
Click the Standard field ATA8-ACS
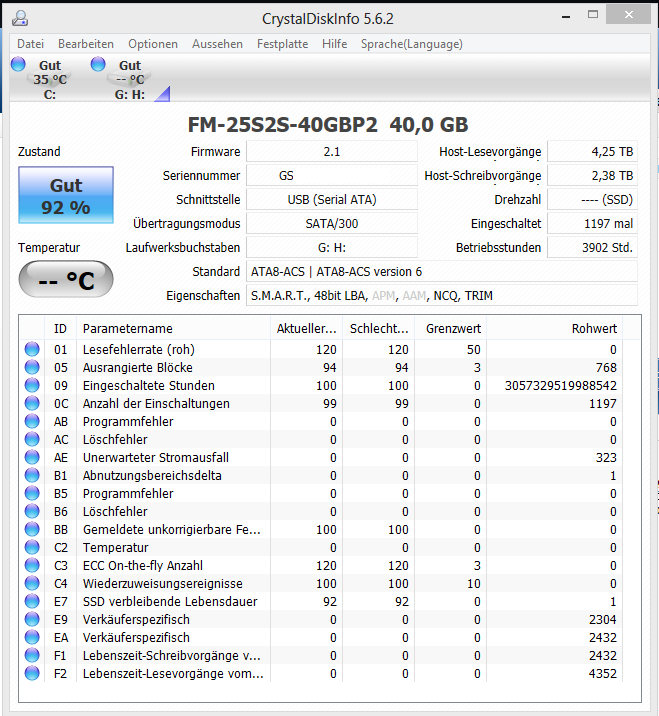point(442,272)
